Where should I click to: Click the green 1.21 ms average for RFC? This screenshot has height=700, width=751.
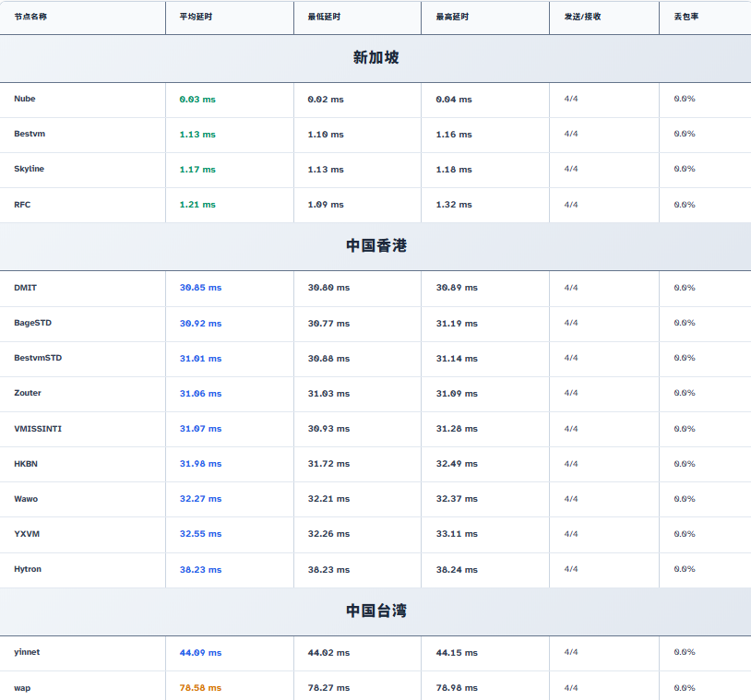click(x=197, y=205)
